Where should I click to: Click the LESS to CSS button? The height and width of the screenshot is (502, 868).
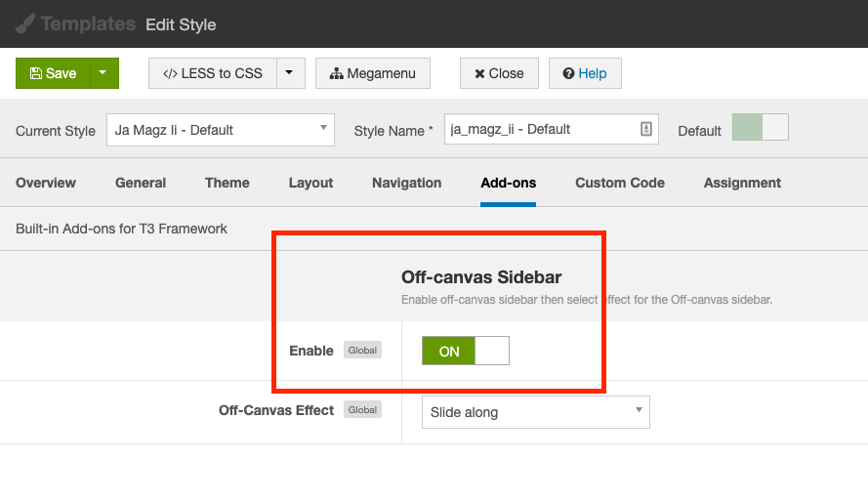coord(213,73)
